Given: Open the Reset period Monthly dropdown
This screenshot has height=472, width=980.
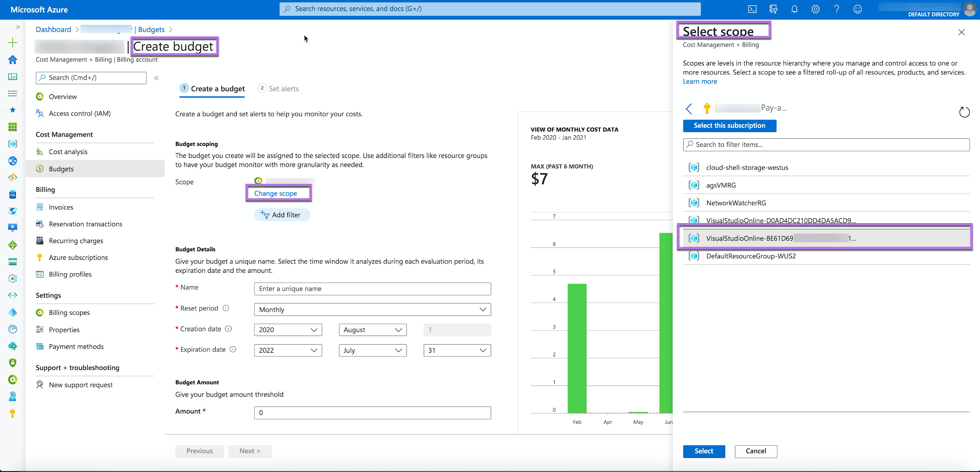Looking at the screenshot, I should point(372,309).
